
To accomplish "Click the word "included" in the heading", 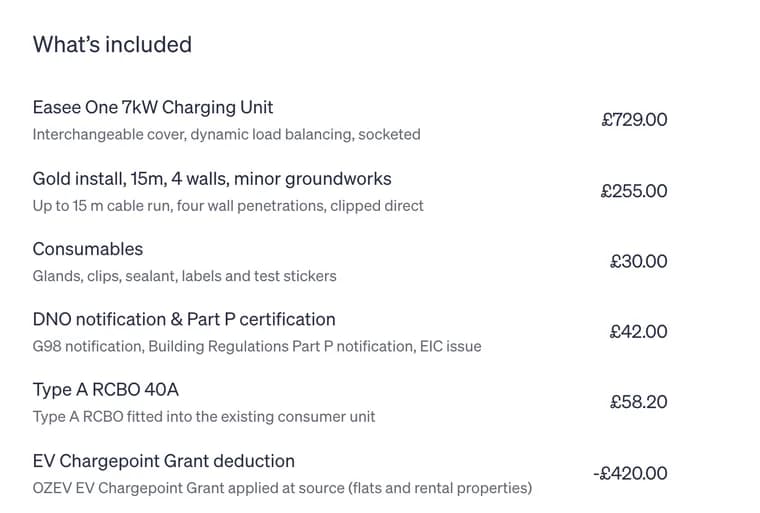I will click(x=149, y=45).
